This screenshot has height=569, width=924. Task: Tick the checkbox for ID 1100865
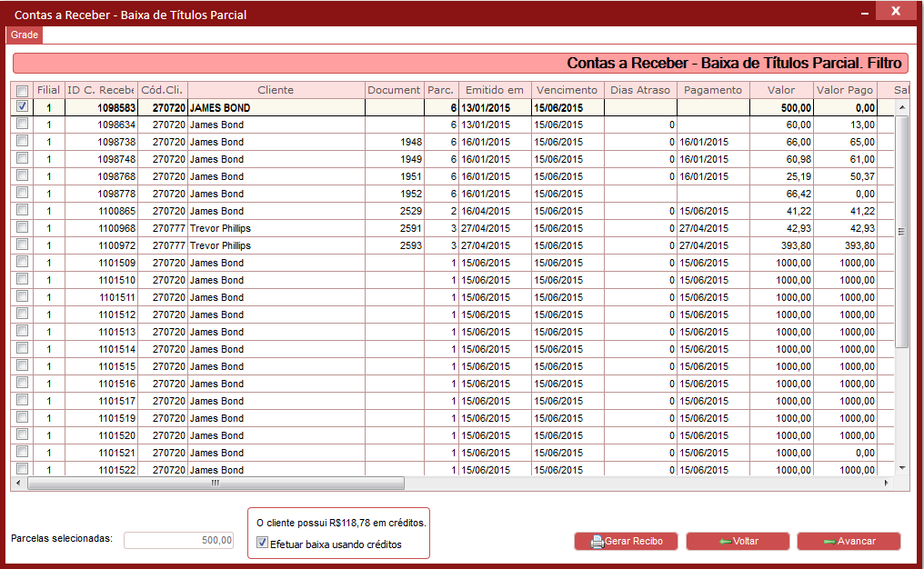pyautogui.click(x=23, y=210)
